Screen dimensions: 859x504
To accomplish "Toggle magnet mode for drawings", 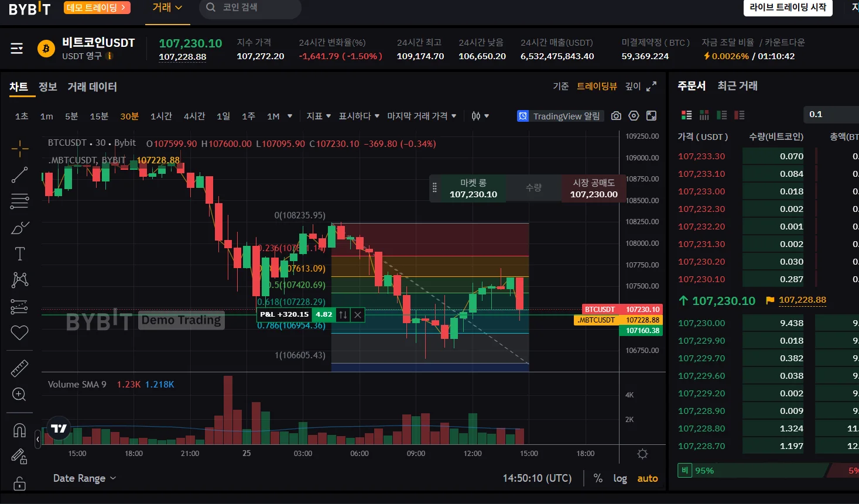I will tap(19, 430).
